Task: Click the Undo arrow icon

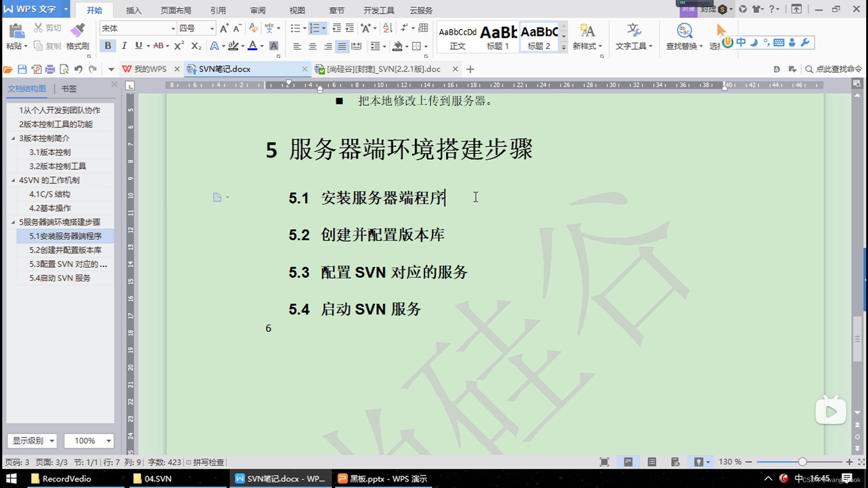Action: tap(78, 69)
